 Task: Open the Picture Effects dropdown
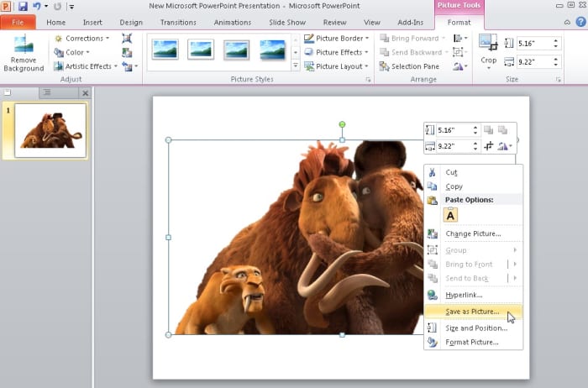(x=336, y=52)
